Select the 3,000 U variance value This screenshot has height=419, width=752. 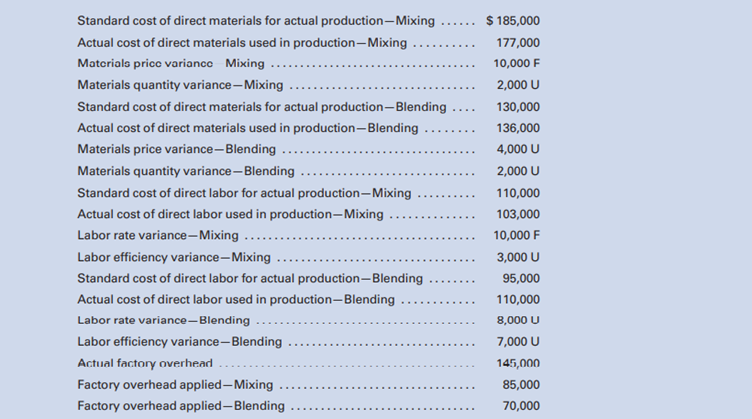(517, 257)
